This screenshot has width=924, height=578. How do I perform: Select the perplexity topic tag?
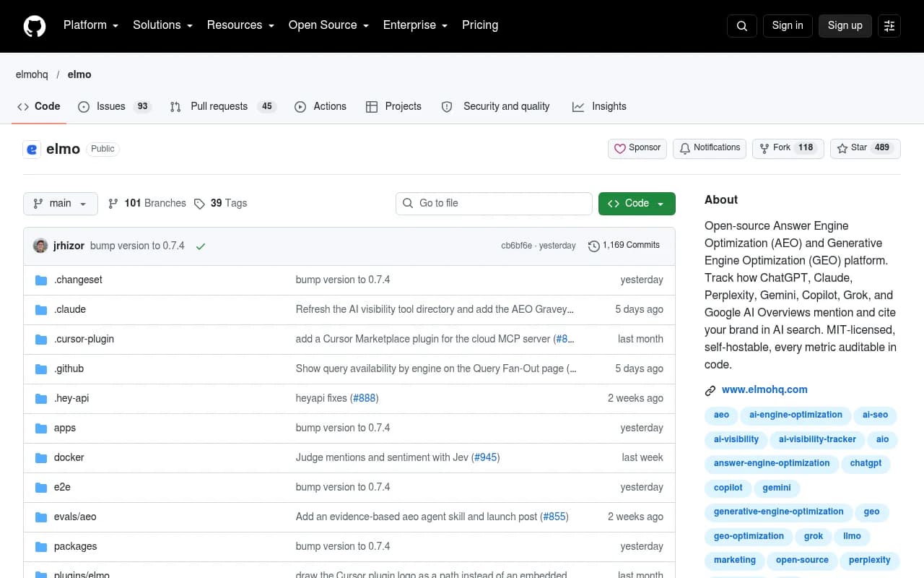(x=869, y=560)
